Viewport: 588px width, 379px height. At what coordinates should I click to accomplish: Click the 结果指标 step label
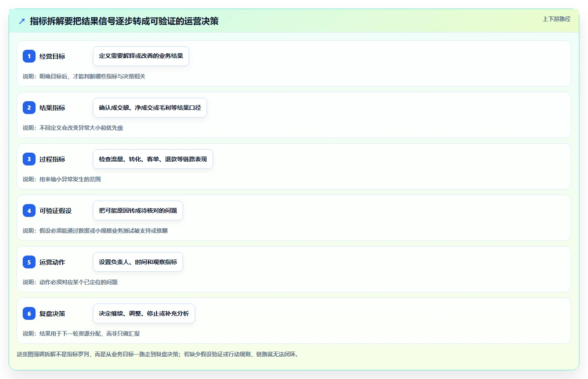[x=52, y=108]
